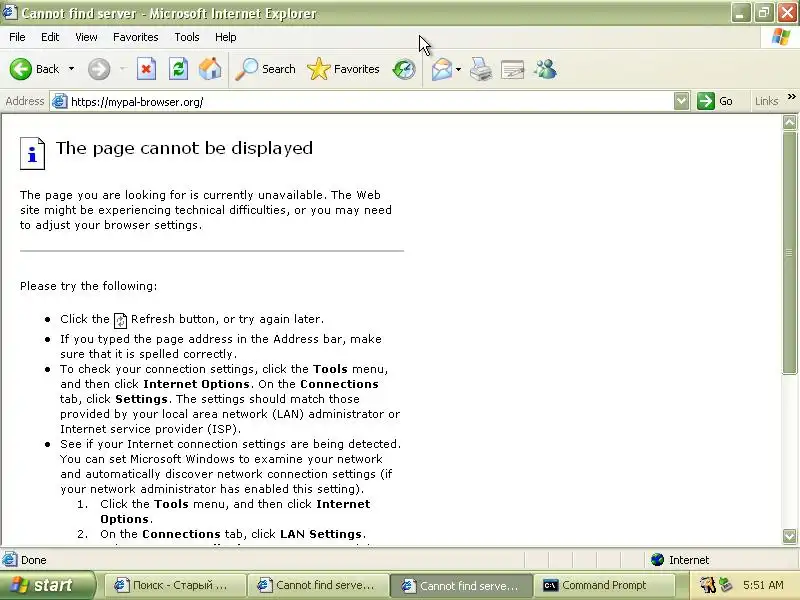Open the Messenger people icon
This screenshot has width=800, height=600.
coord(545,69)
